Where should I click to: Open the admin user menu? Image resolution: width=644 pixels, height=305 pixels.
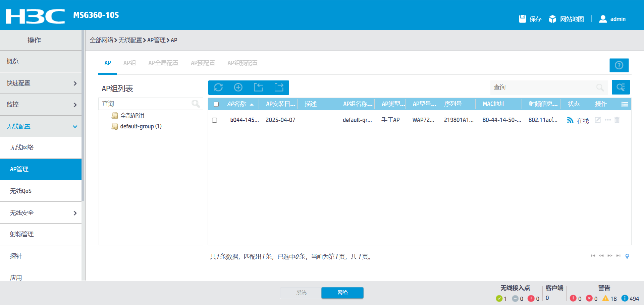[612, 19]
